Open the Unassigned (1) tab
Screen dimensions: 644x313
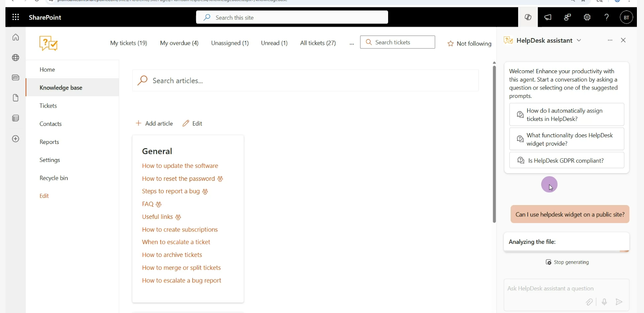230,43
